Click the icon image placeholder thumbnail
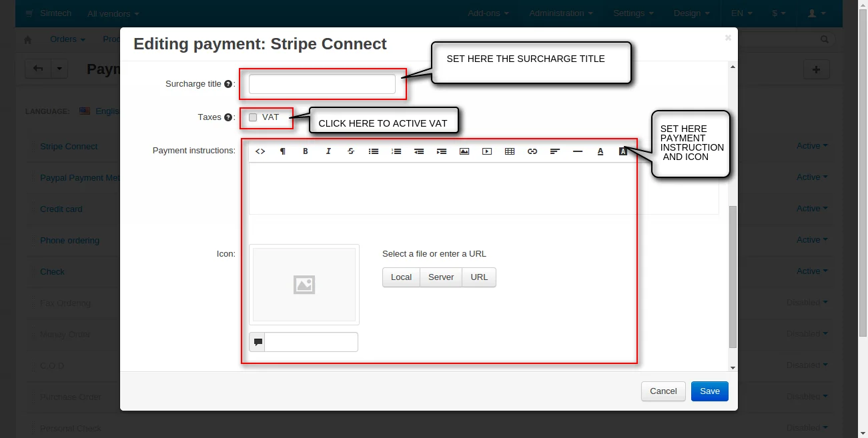Image resolution: width=868 pixels, height=438 pixels. 304,285
